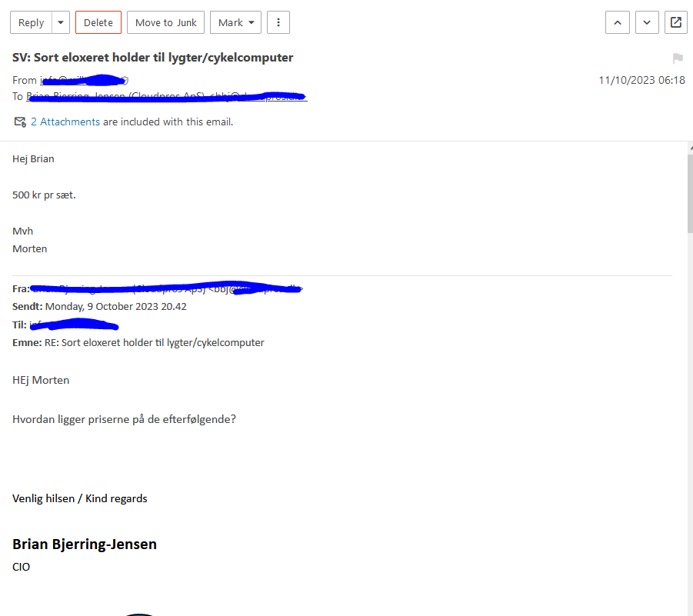Click the recipient in the To line
The width and height of the screenshot is (693, 616).
tap(166, 96)
